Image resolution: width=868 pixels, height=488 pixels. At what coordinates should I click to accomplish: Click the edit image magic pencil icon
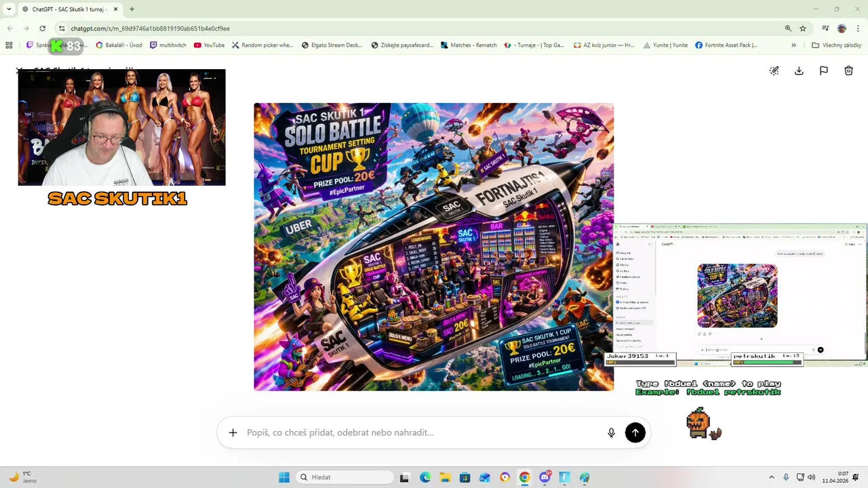click(774, 70)
